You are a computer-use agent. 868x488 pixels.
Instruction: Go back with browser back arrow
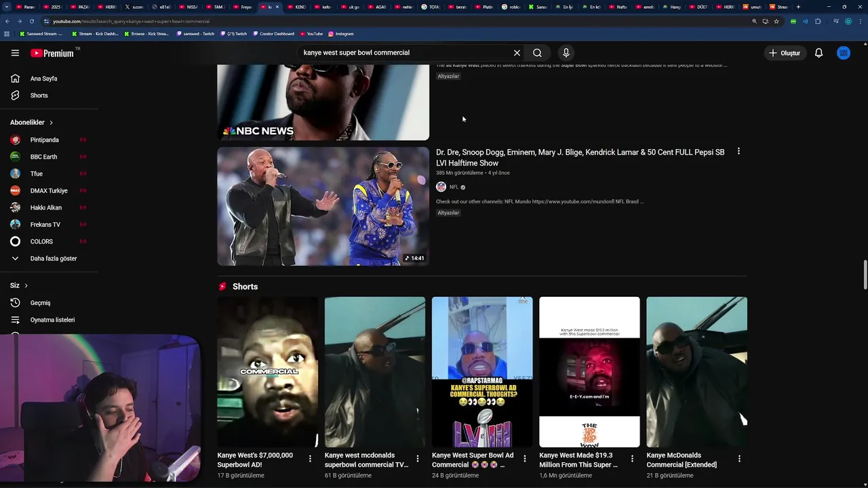(7, 21)
